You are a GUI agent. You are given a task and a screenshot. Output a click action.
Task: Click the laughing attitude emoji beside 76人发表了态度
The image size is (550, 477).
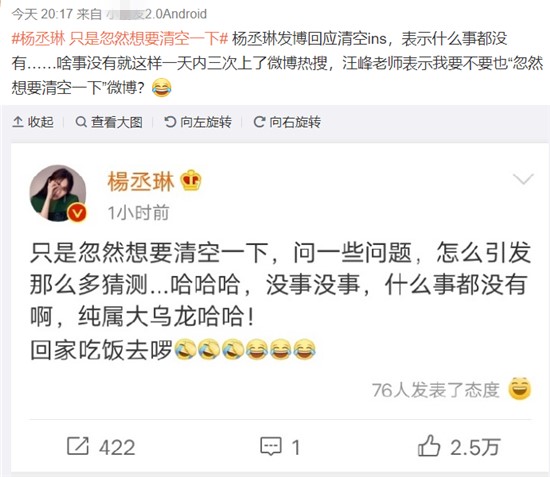[520, 388]
